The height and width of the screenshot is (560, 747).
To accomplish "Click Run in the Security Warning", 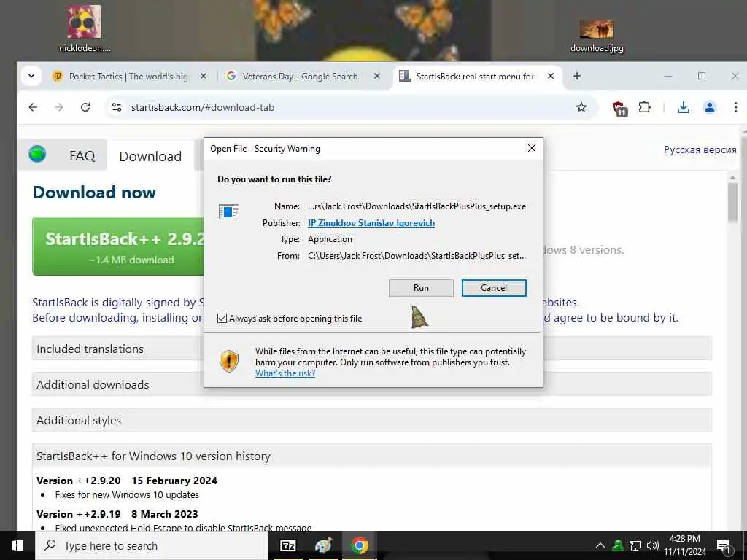I will pos(421,287).
